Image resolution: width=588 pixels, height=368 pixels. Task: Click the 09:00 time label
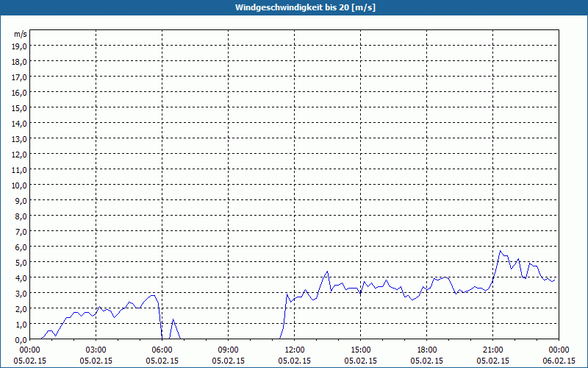229,350
